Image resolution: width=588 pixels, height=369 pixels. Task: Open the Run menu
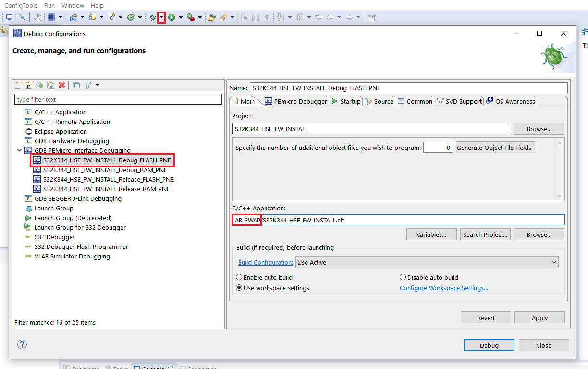(49, 5)
